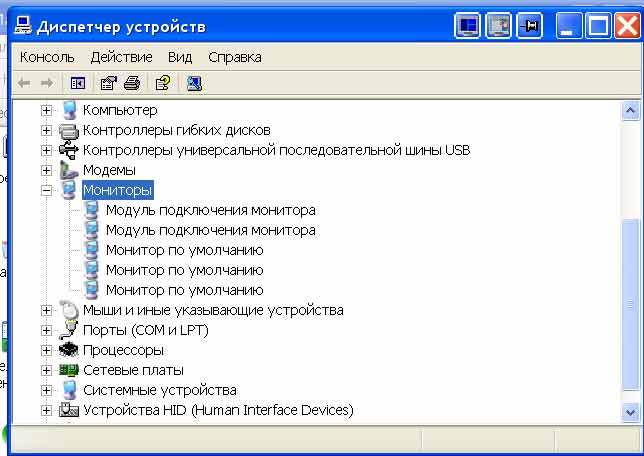Select first Модуль подключения монитора item
Viewport: 644px width, 456px height.
tap(210, 210)
